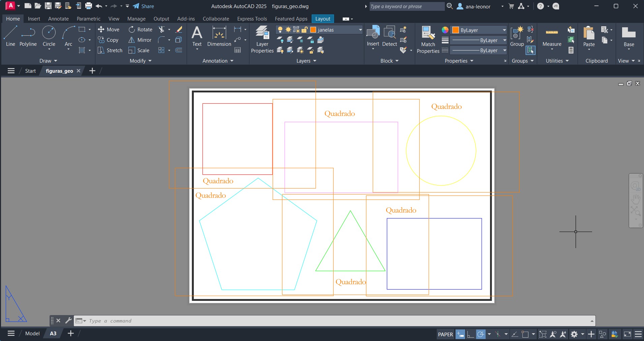644x341 pixels.
Task: Activate the Mirror modify tool
Action: pos(140,40)
